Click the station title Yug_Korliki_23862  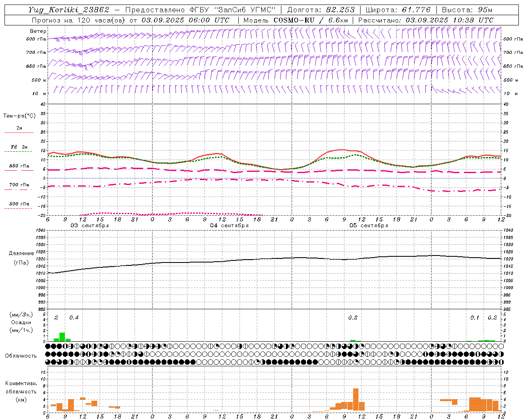(69, 10)
